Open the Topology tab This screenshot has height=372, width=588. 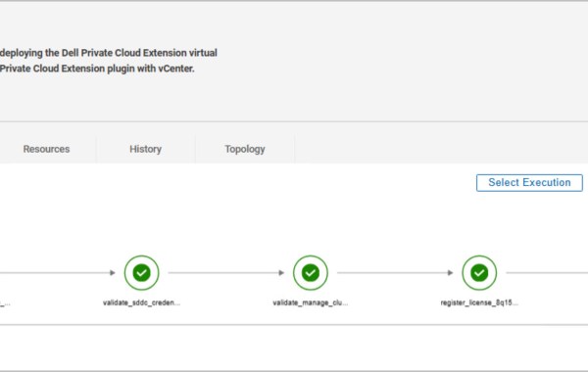pyautogui.click(x=245, y=149)
